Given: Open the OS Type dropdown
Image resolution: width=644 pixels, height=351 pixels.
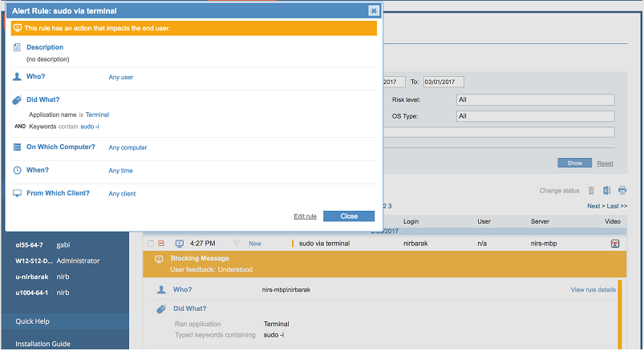Looking at the screenshot, I should click(x=534, y=116).
